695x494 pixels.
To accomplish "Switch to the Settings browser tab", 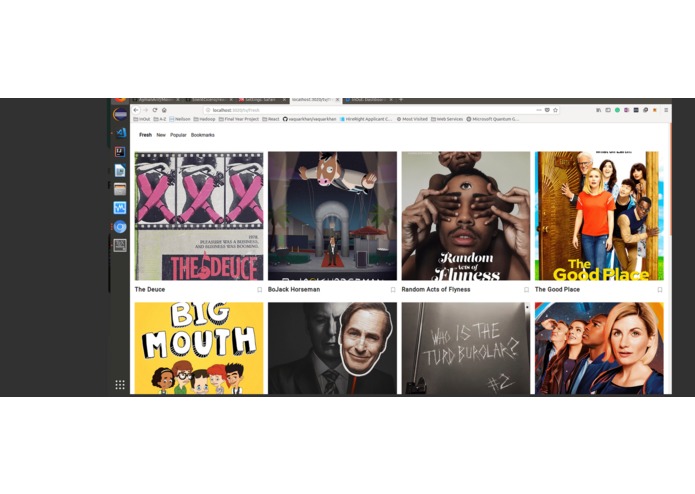I will [261, 100].
